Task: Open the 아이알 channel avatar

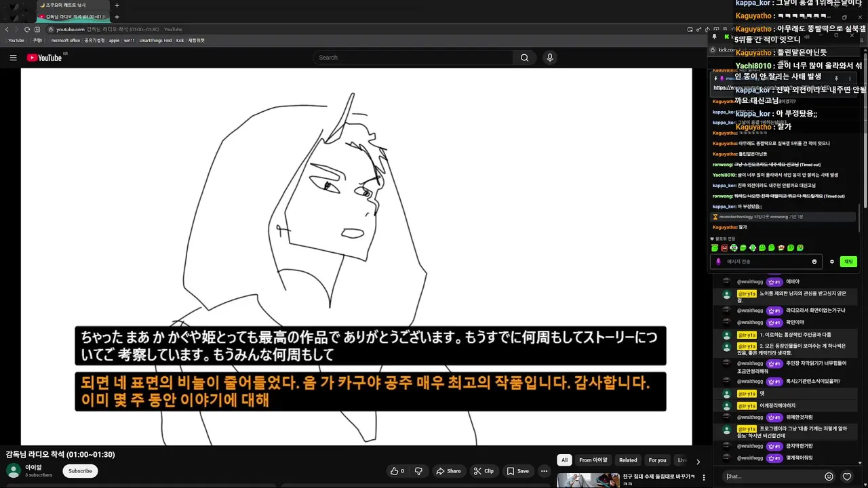Action: 13,471
